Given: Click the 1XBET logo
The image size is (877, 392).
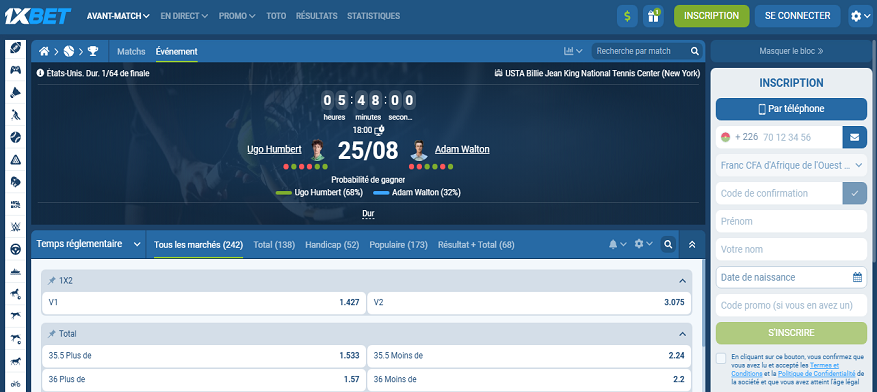Looking at the screenshot, I should click(x=37, y=16).
